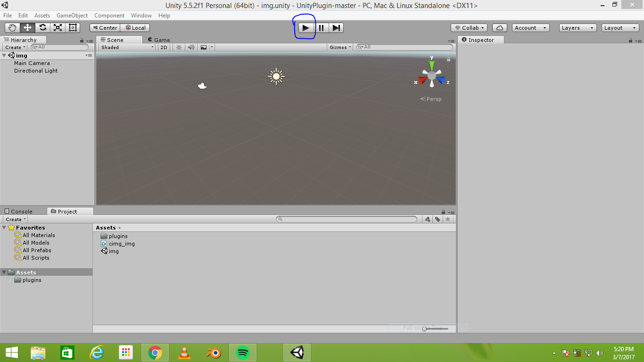
Task: Open the Window menu
Action: click(141, 16)
